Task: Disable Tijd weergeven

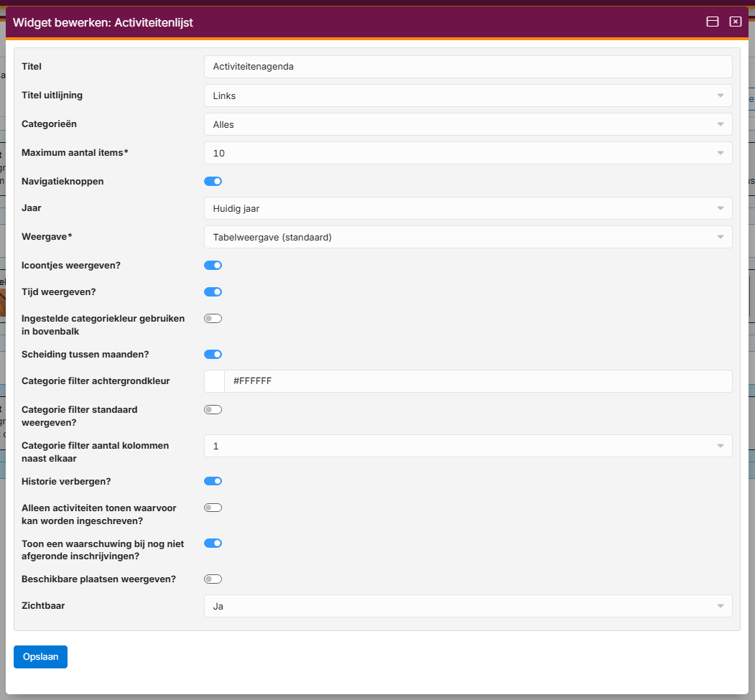Action: [213, 291]
